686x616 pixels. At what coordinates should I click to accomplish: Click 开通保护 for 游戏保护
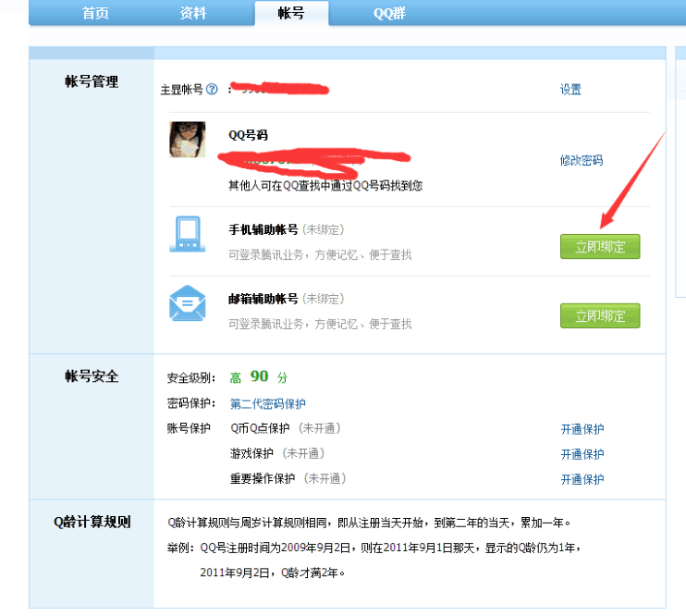(582, 454)
